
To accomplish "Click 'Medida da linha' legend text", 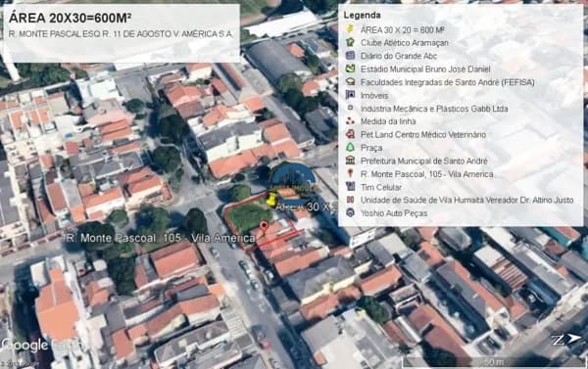I will (388, 121).
